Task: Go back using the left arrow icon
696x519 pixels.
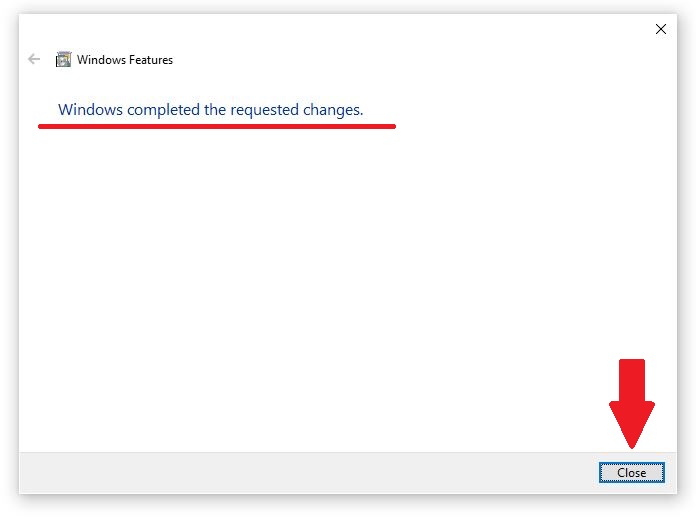Action: coord(34,59)
